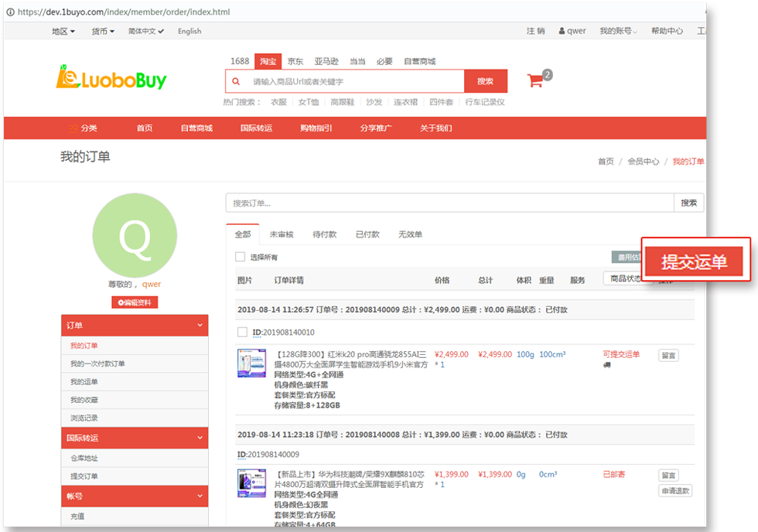The height and width of the screenshot is (532, 758).
Task: Click the Q avatar circle
Action: pos(135,235)
